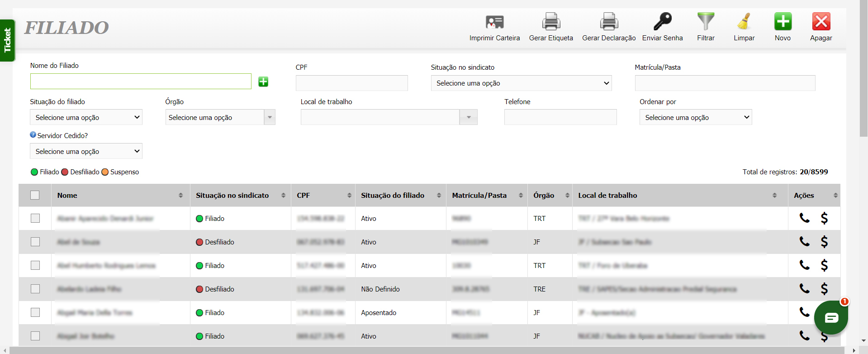Click into the CPF input field
Image resolution: width=868 pixels, height=354 pixels.
pyautogui.click(x=351, y=83)
